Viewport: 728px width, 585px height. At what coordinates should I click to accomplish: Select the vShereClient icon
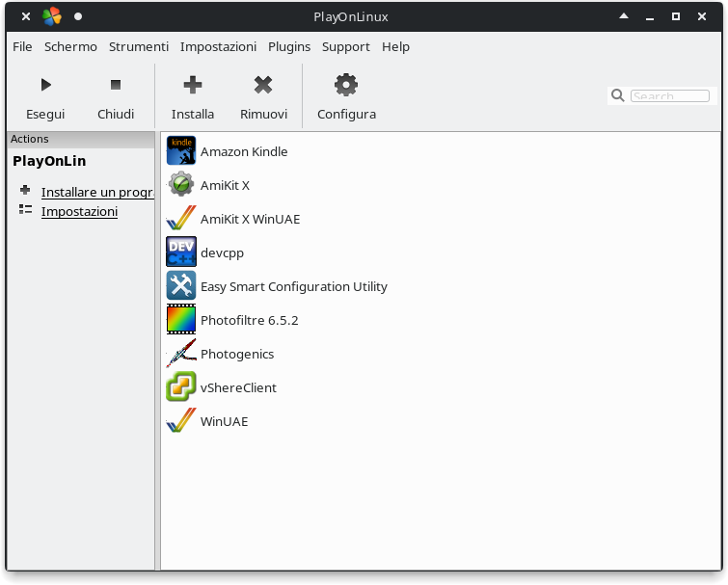(181, 386)
